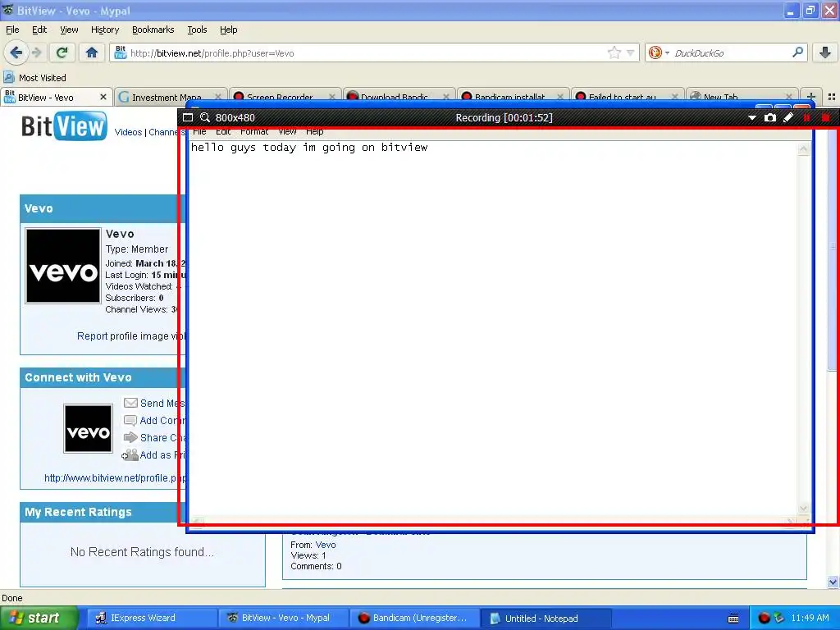Pause recording with the red pause button
The height and width of the screenshot is (630, 840).
[x=807, y=117]
